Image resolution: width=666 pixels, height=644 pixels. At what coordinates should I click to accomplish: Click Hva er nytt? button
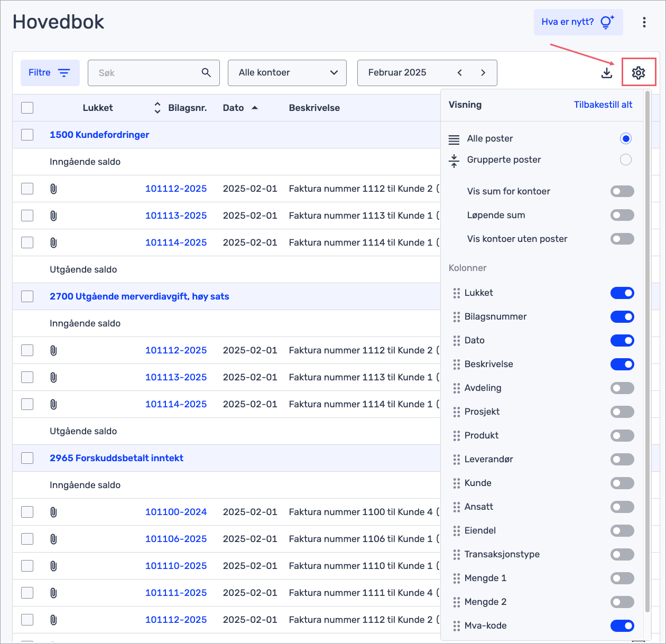578,22
